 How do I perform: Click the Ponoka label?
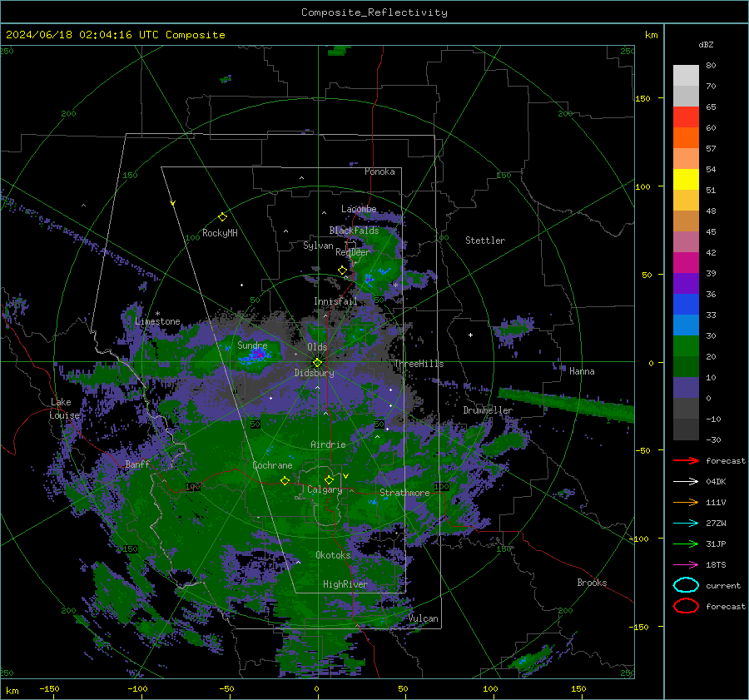point(379,171)
